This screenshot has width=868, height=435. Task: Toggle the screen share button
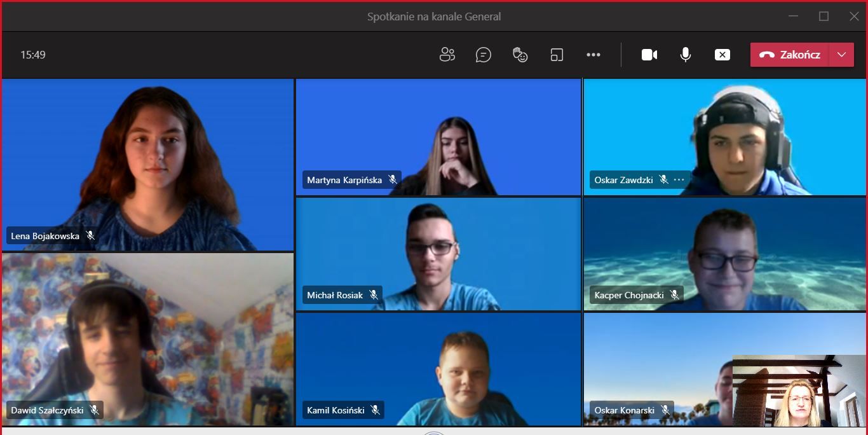click(722, 55)
